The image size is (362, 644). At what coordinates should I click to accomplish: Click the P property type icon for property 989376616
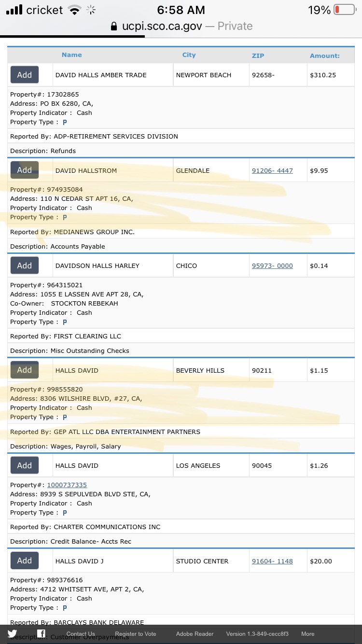pos(65,608)
